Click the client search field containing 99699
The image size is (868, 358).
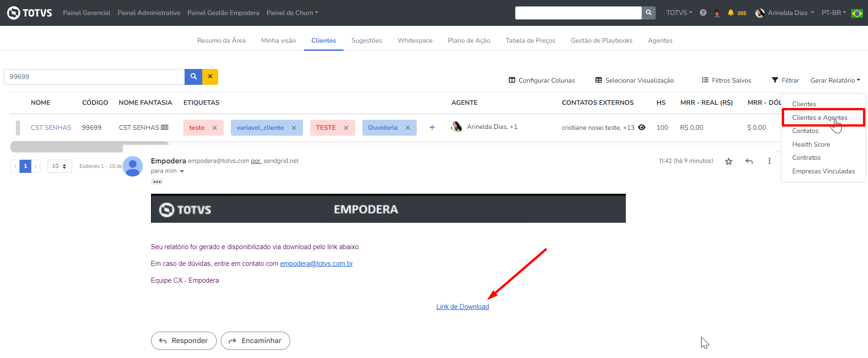(x=94, y=77)
